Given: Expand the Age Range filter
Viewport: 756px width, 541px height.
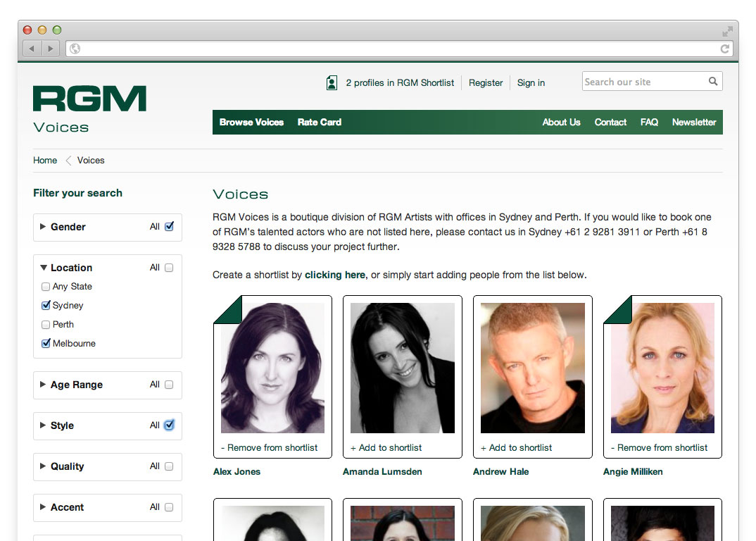Looking at the screenshot, I should pyautogui.click(x=44, y=385).
